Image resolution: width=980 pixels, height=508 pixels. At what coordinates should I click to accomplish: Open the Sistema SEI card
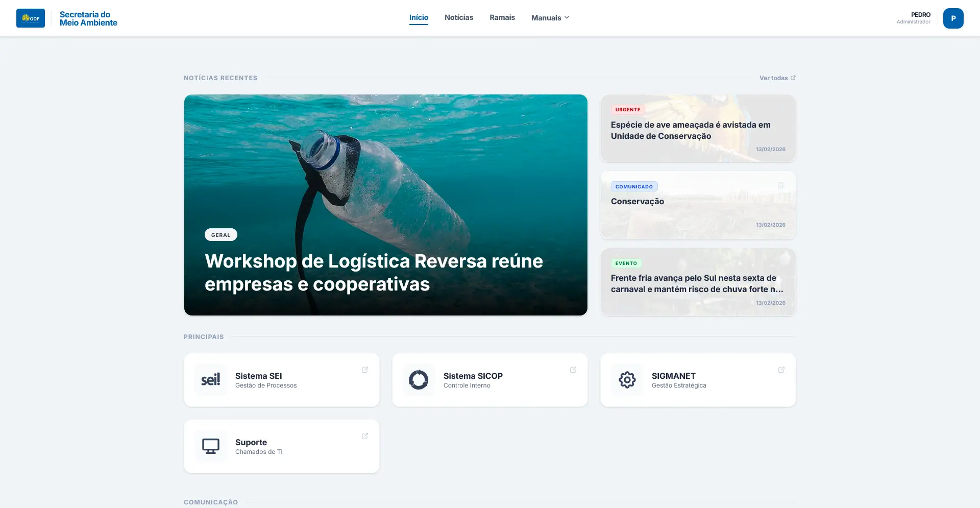(282, 380)
